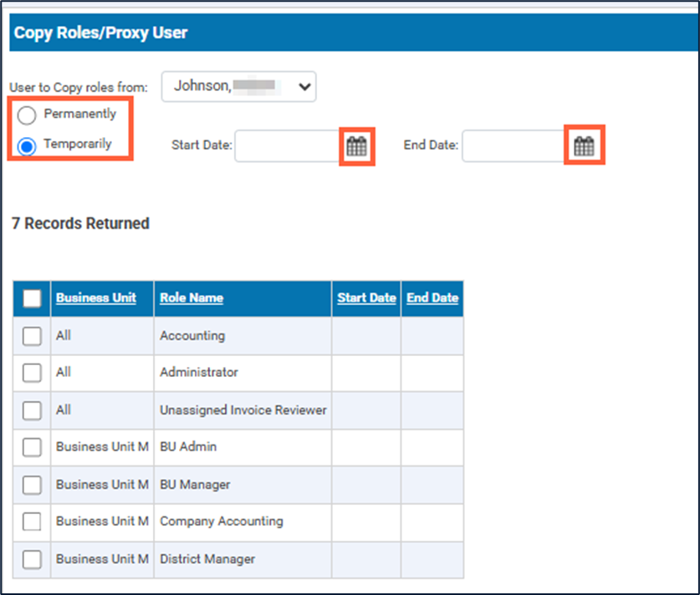Click the 7 Records Returned text
The width and height of the screenshot is (700, 595).
tap(81, 223)
